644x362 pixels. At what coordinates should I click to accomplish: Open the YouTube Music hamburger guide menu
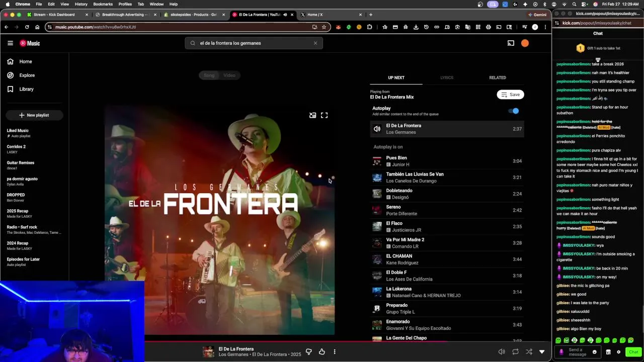(x=10, y=43)
